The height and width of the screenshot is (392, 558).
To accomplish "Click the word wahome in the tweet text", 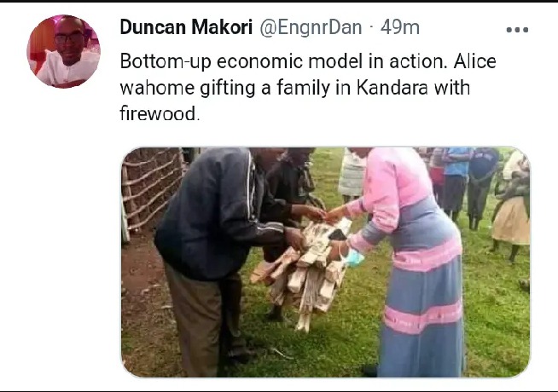I will [157, 88].
